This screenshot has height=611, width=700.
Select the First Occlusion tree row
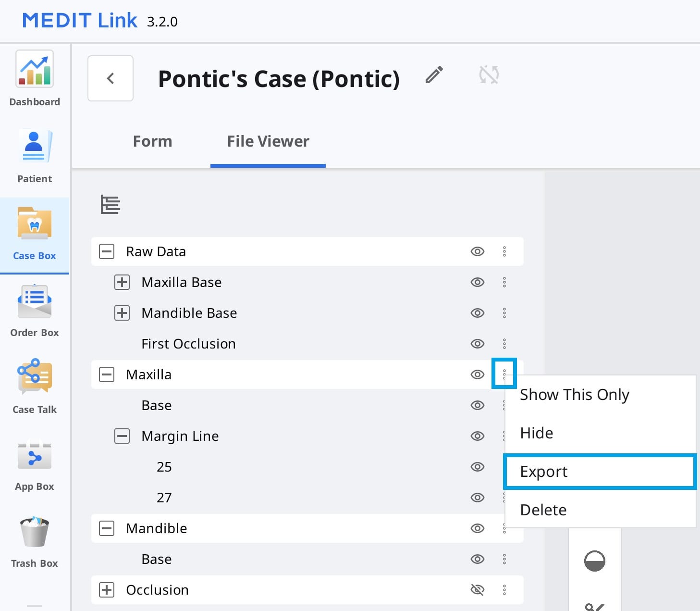(307, 344)
